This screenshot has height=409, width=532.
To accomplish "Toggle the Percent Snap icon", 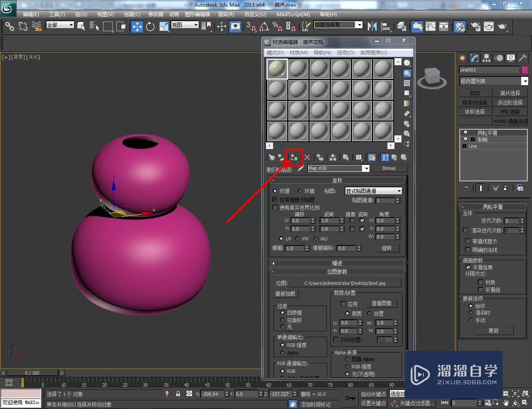I will (x=277, y=27).
